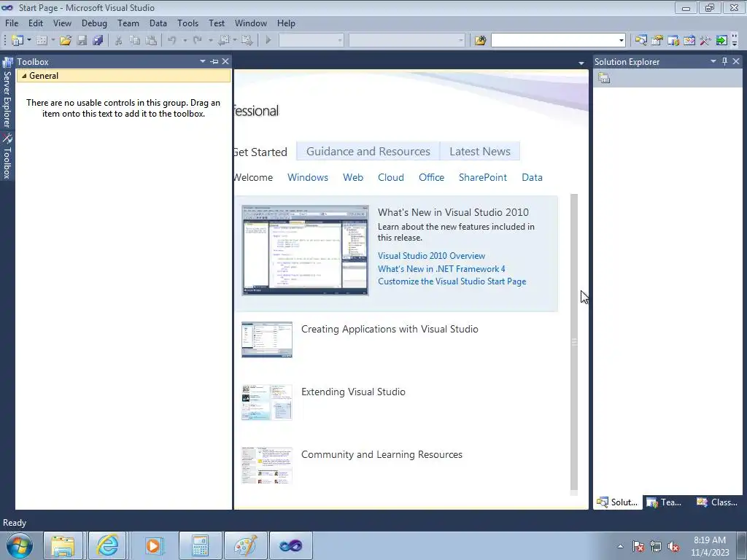Viewport: 747px width, 560px height.
Task: Select the Cloud category link
Action: coord(391,177)
